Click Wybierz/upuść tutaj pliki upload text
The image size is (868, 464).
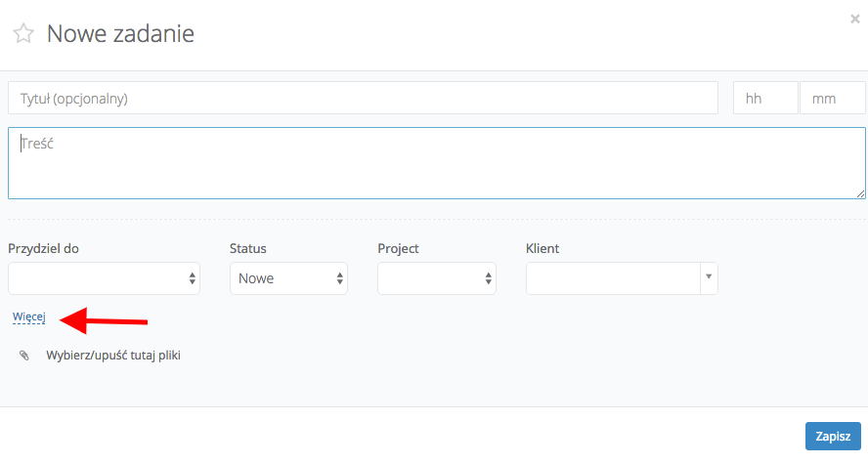(113, 356)
